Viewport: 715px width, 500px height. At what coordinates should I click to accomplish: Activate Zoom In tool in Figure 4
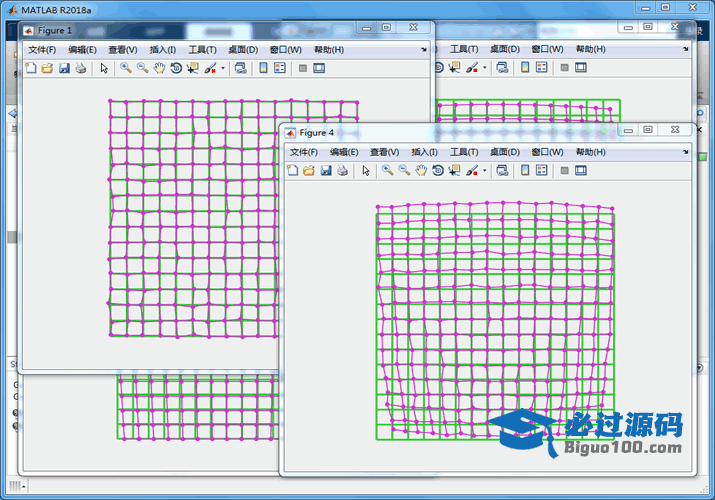(387, 170)
